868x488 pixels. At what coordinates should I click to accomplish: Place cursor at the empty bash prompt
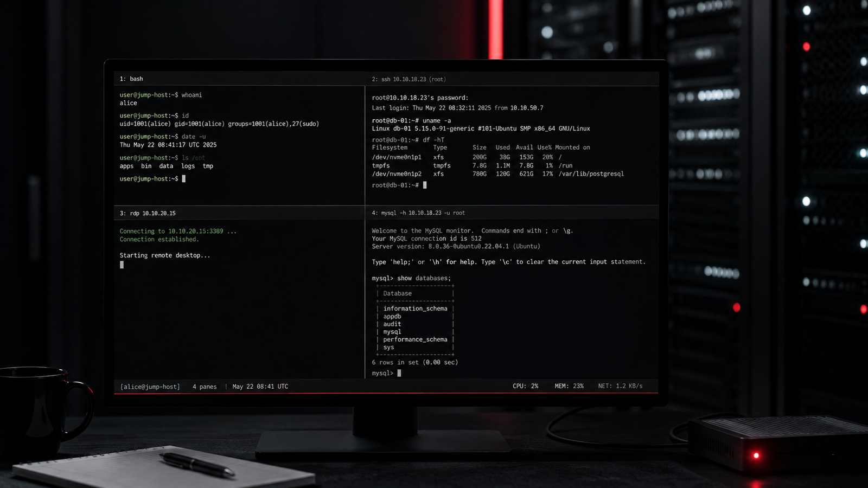pyautogui.click(x=184, y=179)
